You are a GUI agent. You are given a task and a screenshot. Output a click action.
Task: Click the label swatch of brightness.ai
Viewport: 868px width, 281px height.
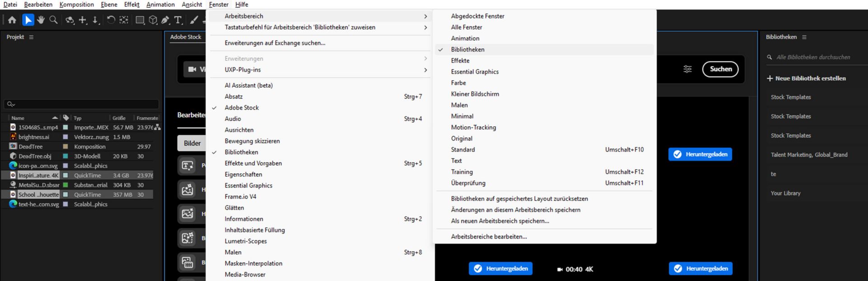66,137
